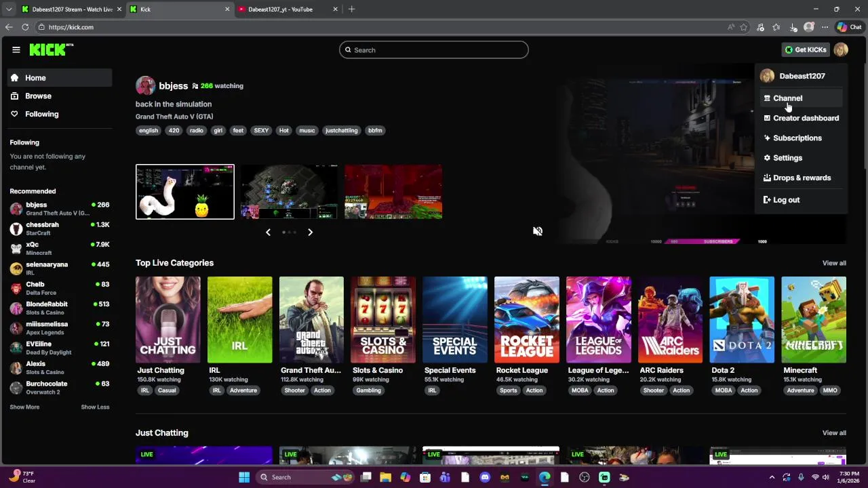Viewport: 868px width, 488px height.
Task: Open a new browser tab
Action: 351,9
